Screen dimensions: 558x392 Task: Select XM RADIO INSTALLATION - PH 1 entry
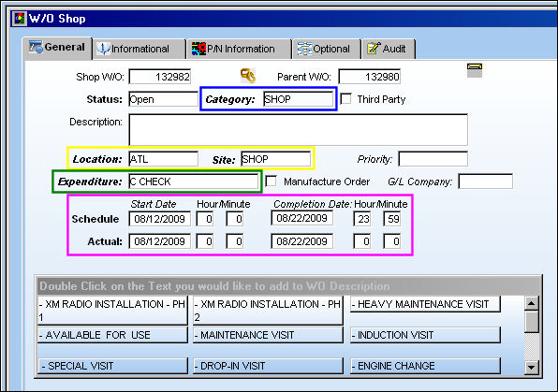pos(112,311)
